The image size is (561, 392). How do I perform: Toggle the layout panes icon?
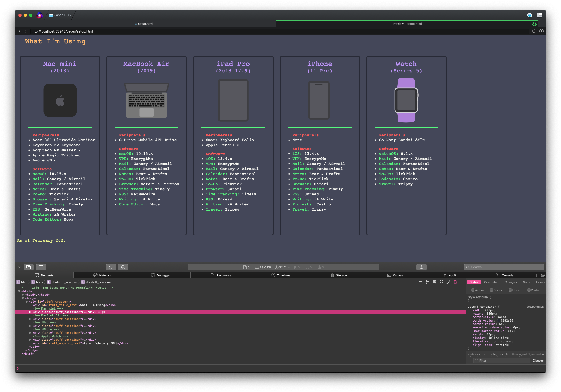pyautogui.click(x=540, y=15)
